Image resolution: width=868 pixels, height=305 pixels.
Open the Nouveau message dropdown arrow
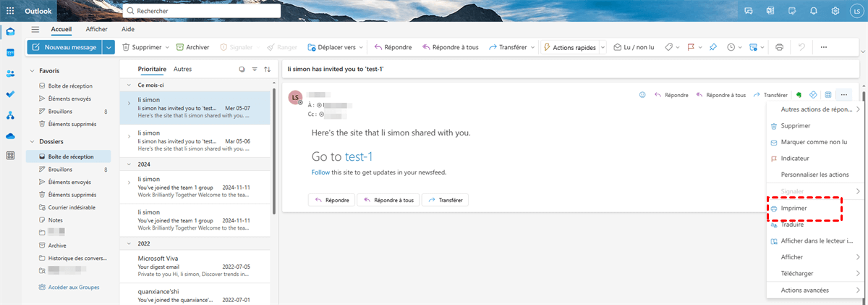point(109,47)
